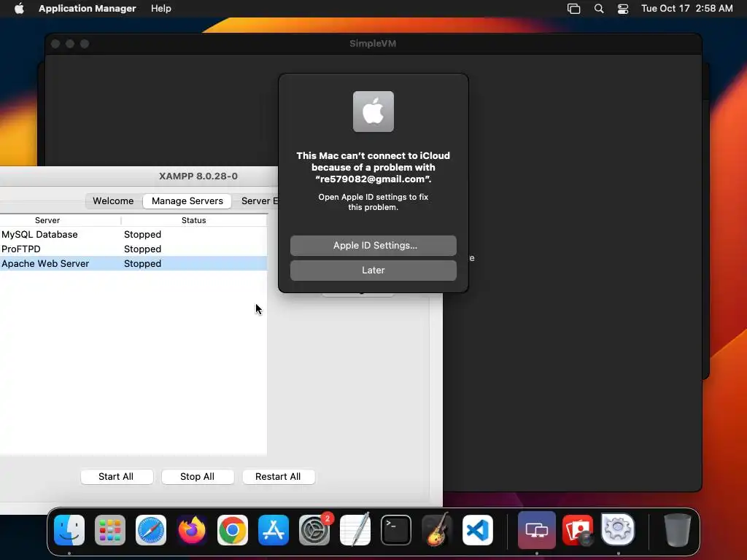This screenshot has width=747, height=560.
Task: Open the Apple menu
Action: click(x=19, y=9)
